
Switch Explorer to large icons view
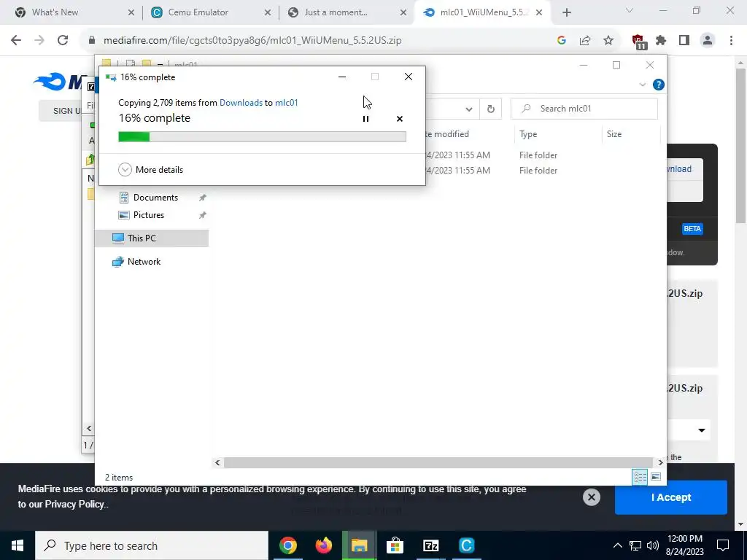pyautogui.click(x=656, y=477)
